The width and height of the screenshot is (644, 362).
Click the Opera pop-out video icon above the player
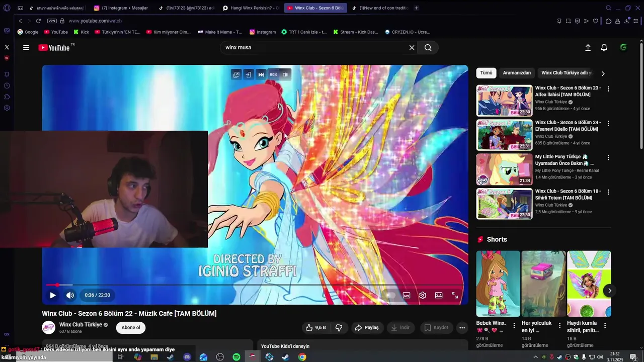pos(236,74)
